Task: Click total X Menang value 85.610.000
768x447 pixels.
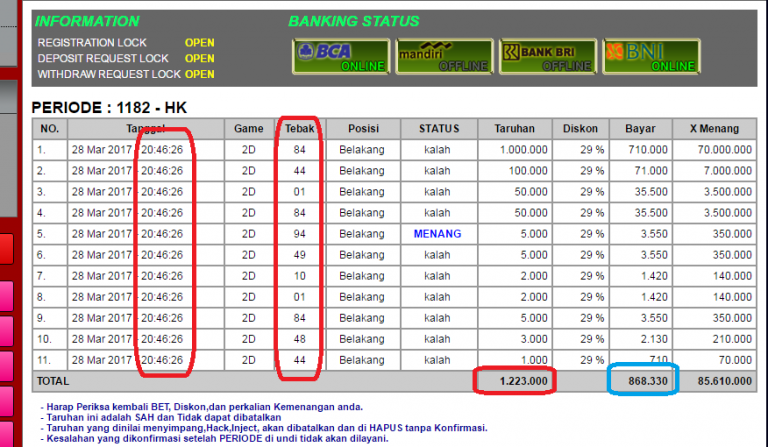Action: (721, 381)
